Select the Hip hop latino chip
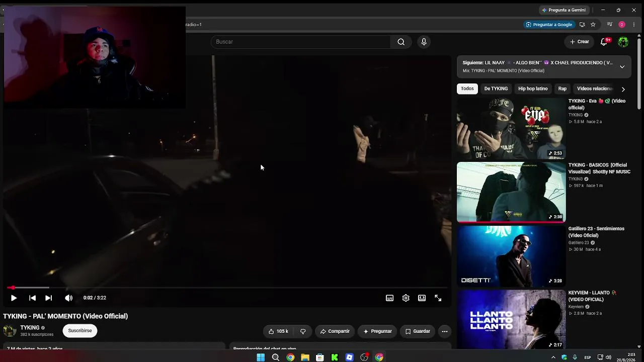This screenshot has height=362, width=644. [533, 89]
